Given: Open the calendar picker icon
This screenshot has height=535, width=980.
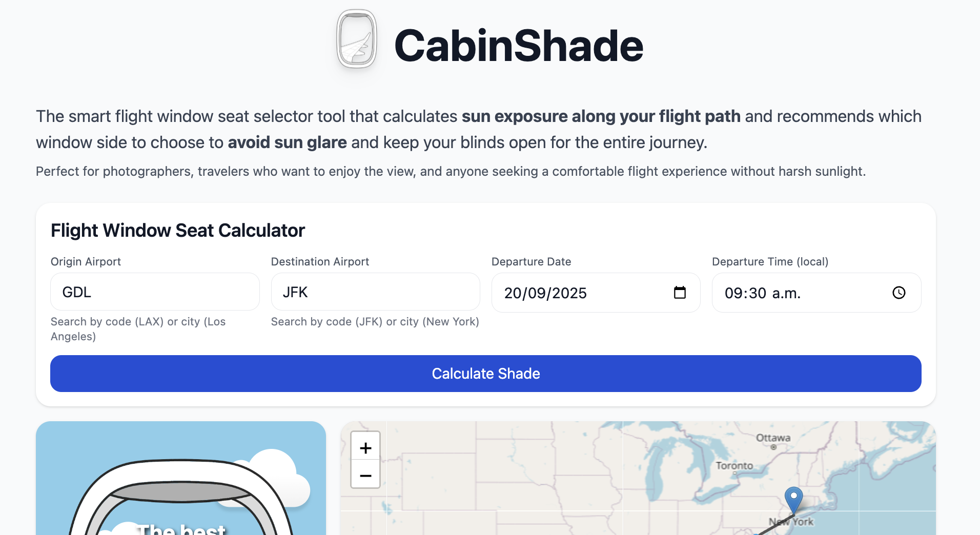Looking at the screenshot, I should [x=680, y=293].
